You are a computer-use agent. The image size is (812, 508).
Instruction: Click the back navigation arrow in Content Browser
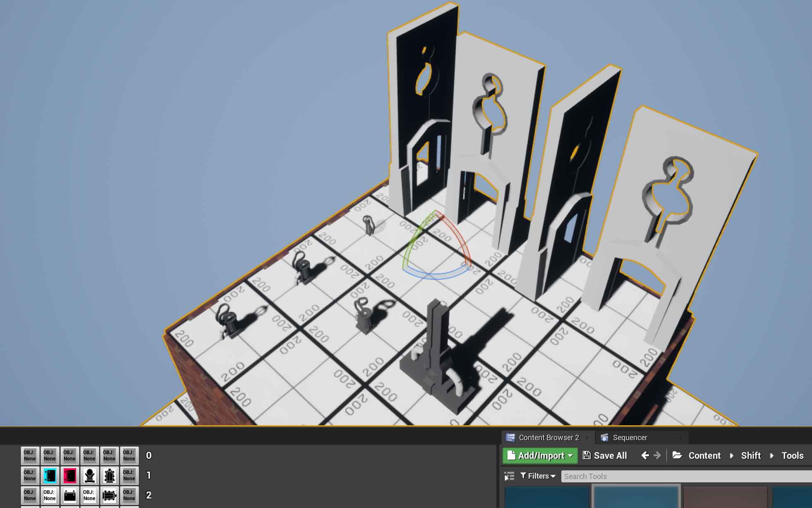[645, 455]
